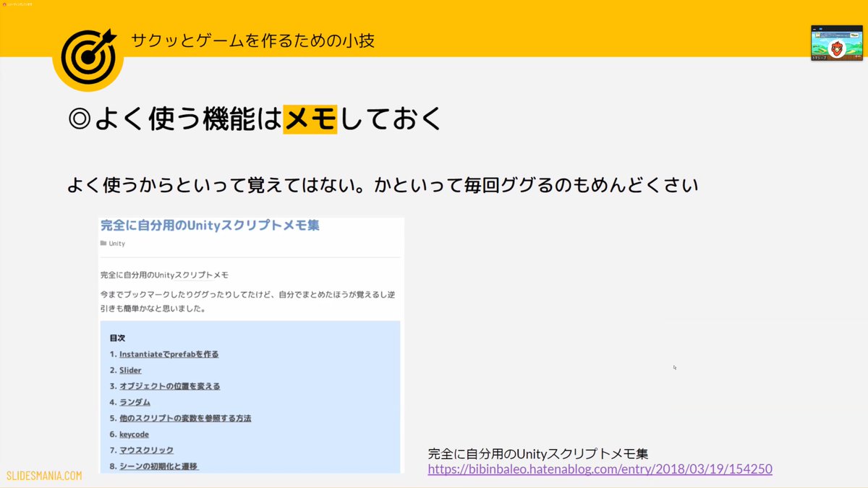Select the blue icon in the thumbnail's title bar

pos(821,28)
